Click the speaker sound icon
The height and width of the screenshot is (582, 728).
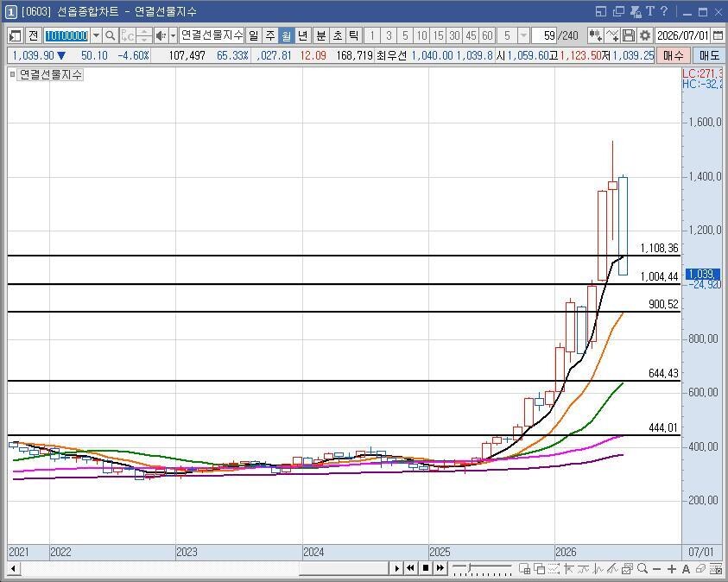[x=161, y=35]
